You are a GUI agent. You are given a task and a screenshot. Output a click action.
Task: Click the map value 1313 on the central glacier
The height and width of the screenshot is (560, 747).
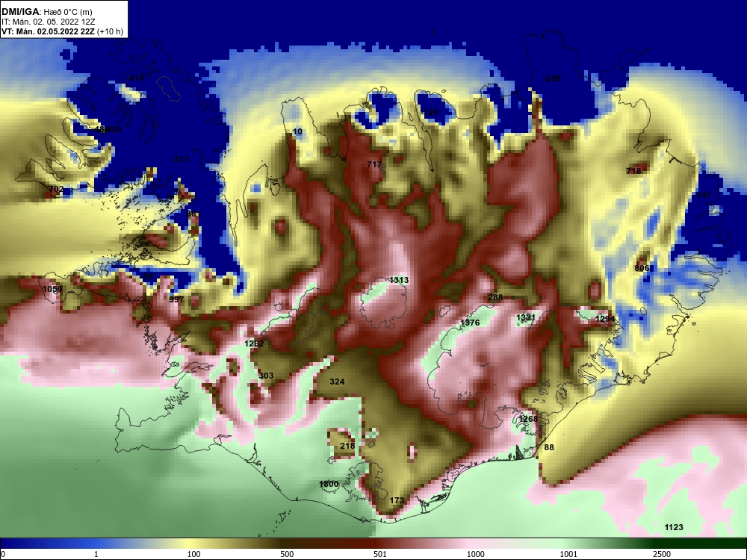click(x=399, y=280)
